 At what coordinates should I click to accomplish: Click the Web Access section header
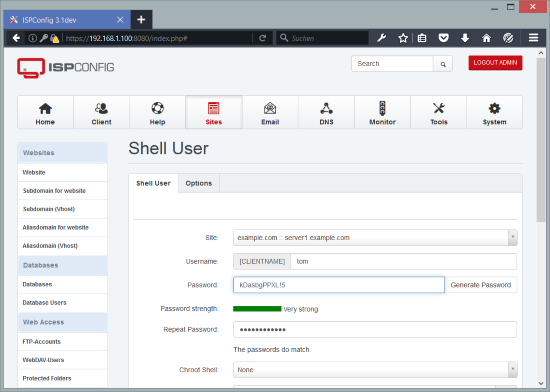click(x=62, y=322)
